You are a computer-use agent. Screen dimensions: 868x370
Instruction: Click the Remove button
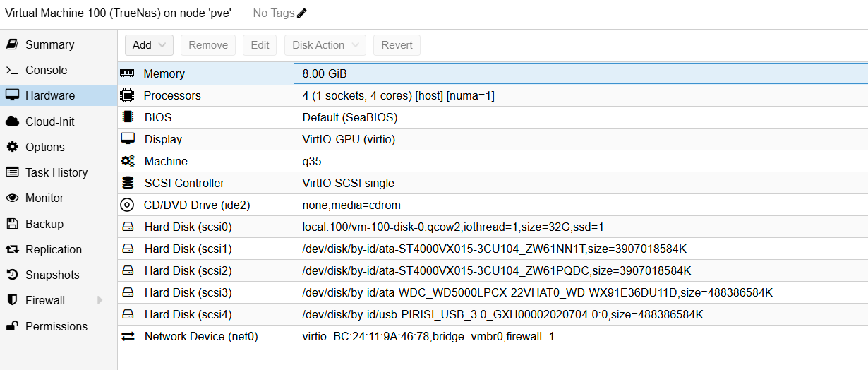pos(208,45)
